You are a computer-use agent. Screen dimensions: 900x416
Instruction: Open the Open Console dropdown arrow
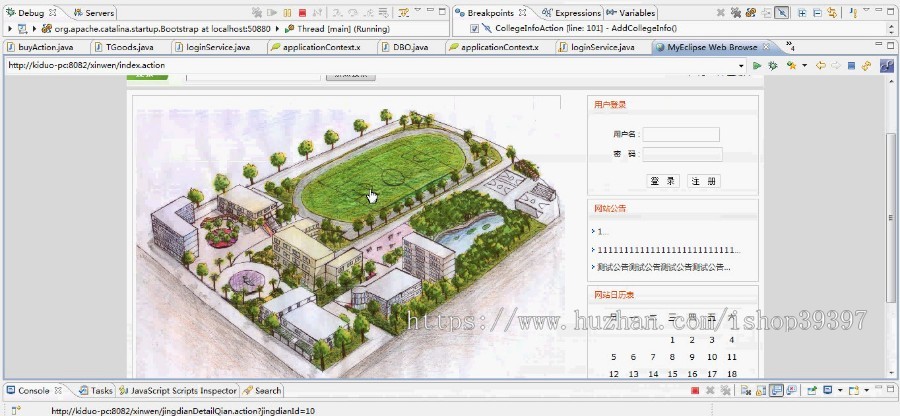click(x=867, y=391)
